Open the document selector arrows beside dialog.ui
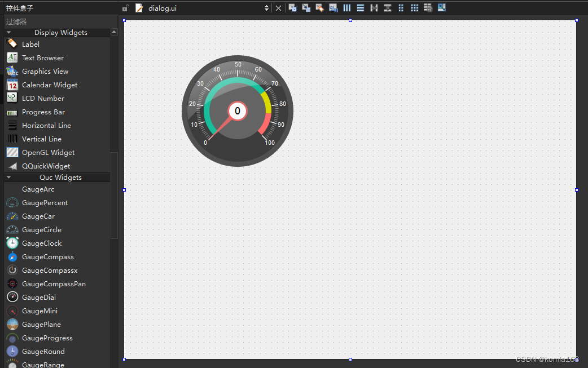Viewport: 588px width, 368px height. click(266, 7)
